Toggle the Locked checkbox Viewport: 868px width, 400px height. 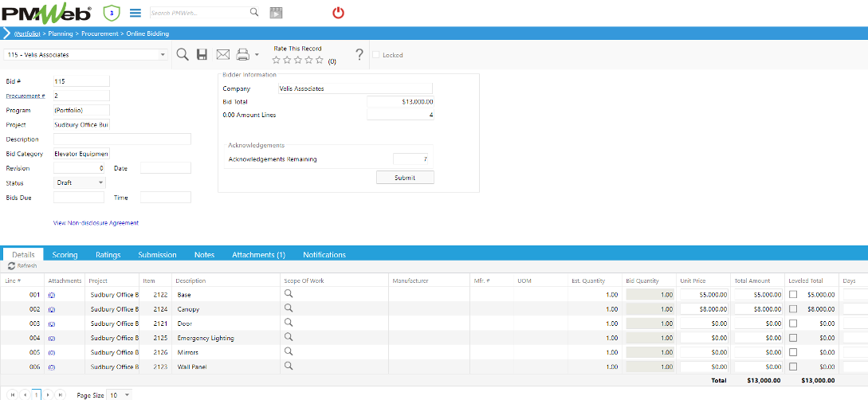coord(376,55)
